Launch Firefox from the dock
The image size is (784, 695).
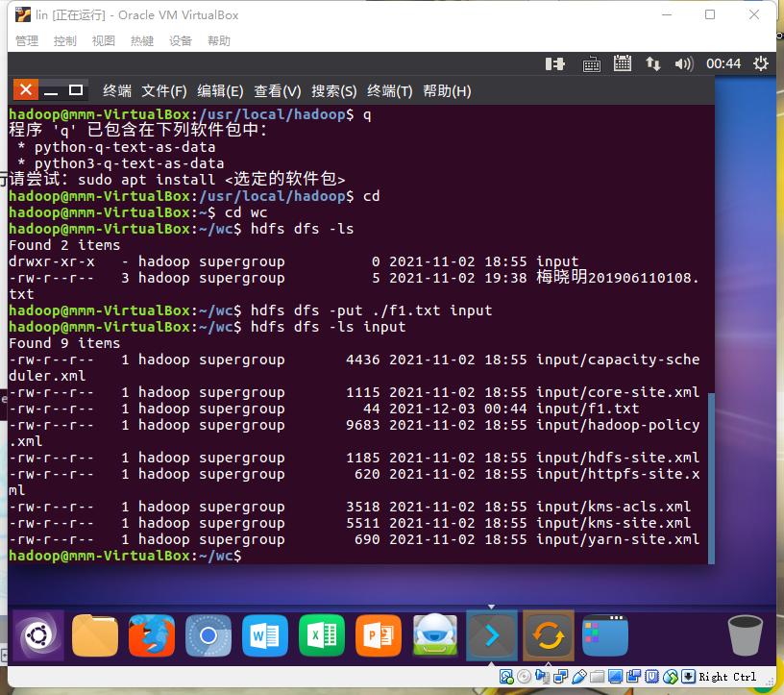click(152, 635)
